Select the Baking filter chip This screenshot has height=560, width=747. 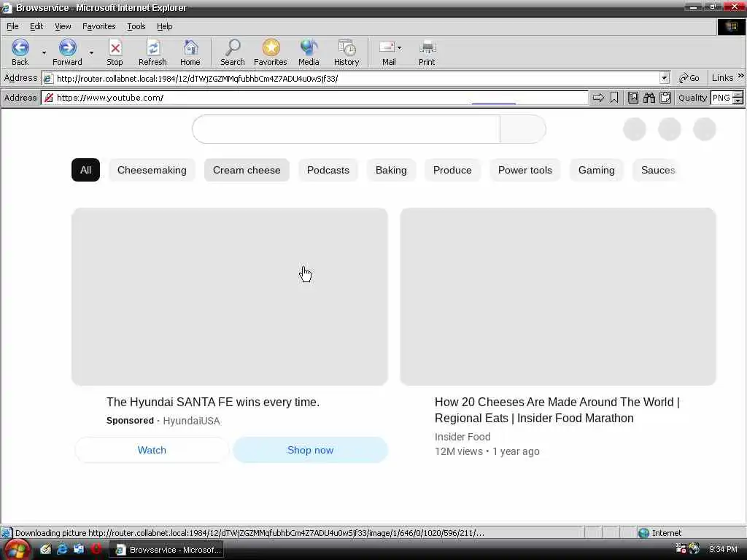[x=391, y=170]
